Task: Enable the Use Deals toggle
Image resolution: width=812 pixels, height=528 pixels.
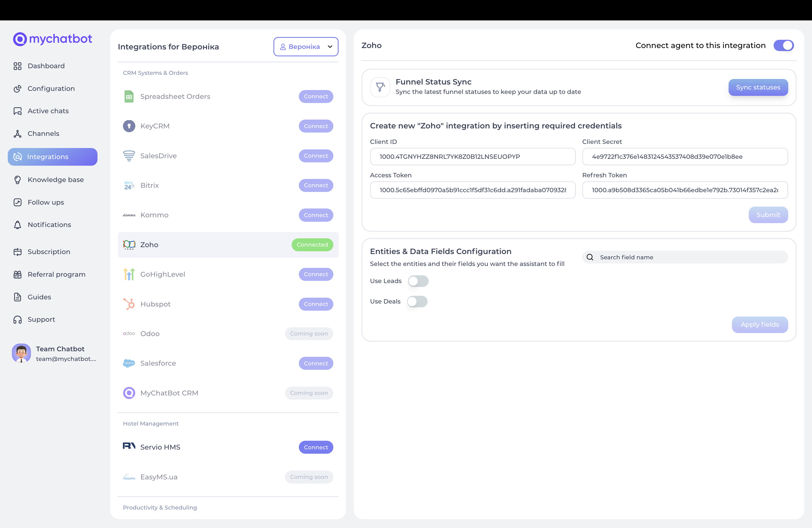Action: (x=417, y=302)
